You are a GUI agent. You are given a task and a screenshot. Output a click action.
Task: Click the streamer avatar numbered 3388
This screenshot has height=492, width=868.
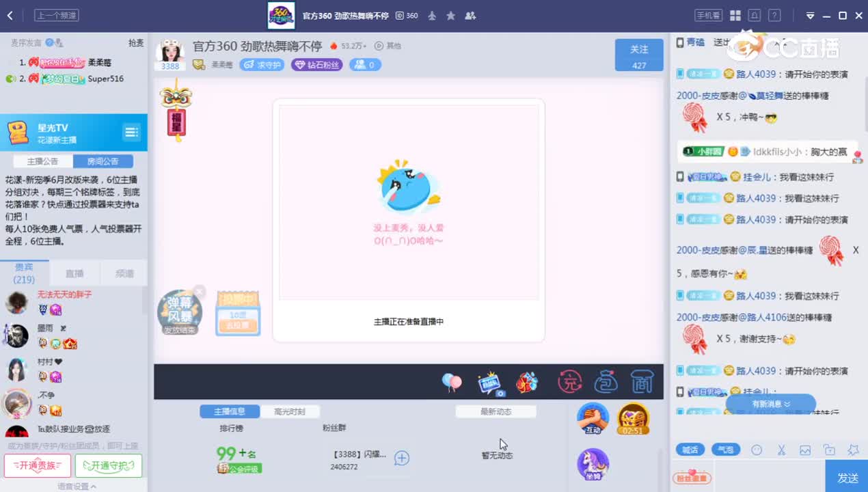[170, 55]
